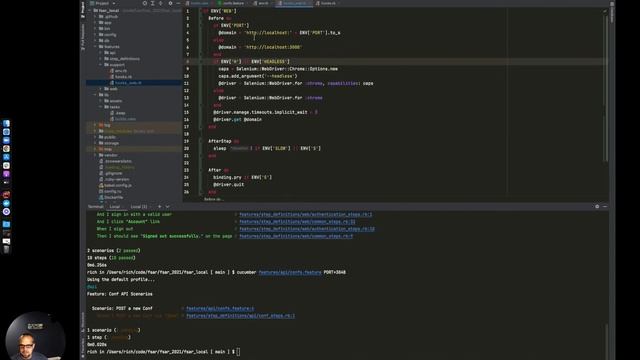Open the config.ru file
Screen dimensions: 640x360
pyautogui.click(x=110, y=191)
